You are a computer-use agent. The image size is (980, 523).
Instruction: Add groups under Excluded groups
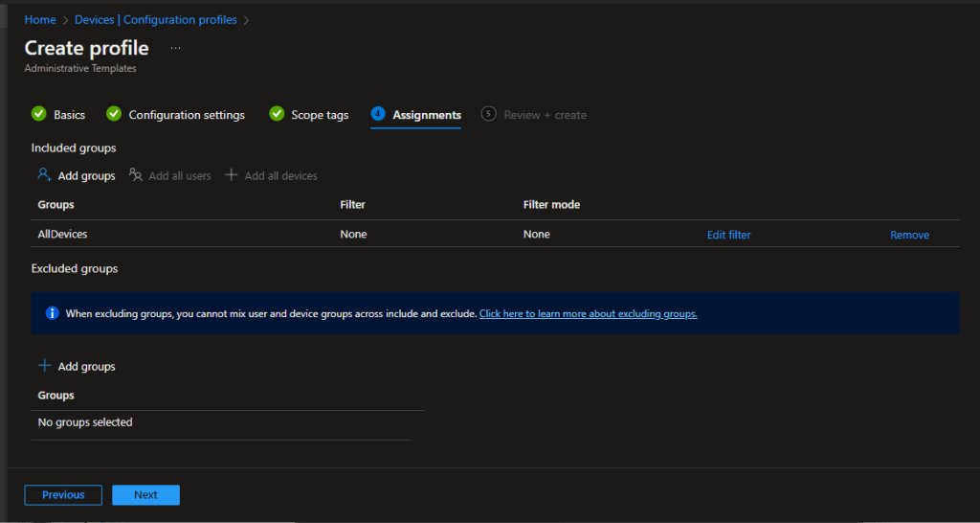click(x=86, y=367)
